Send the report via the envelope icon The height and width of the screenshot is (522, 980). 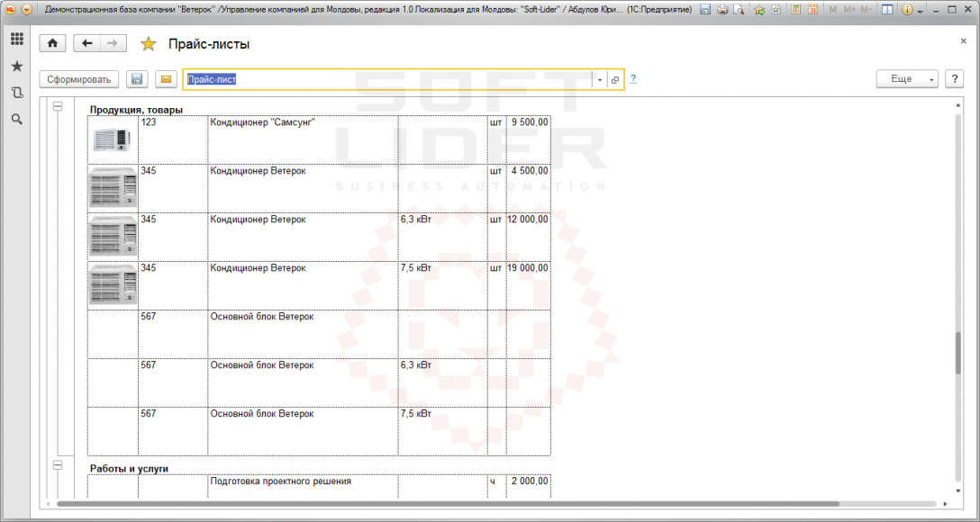coord(166,79)
